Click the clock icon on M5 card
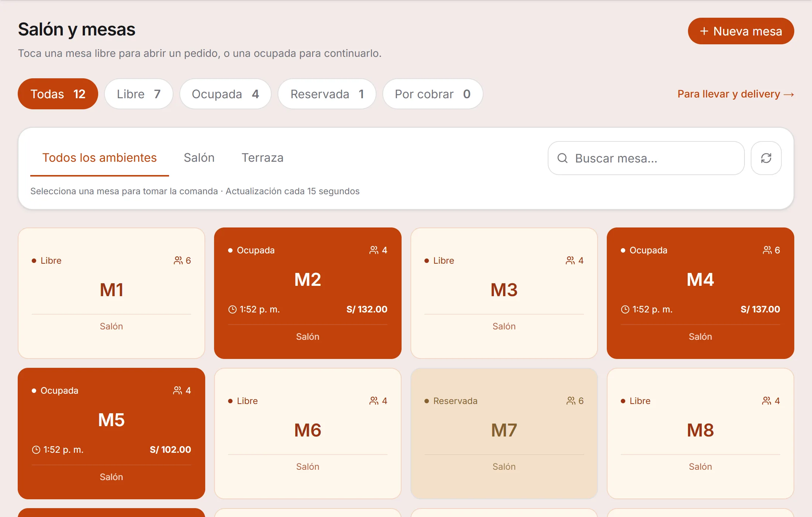The image size is (812, 517). tap(36, 450)
